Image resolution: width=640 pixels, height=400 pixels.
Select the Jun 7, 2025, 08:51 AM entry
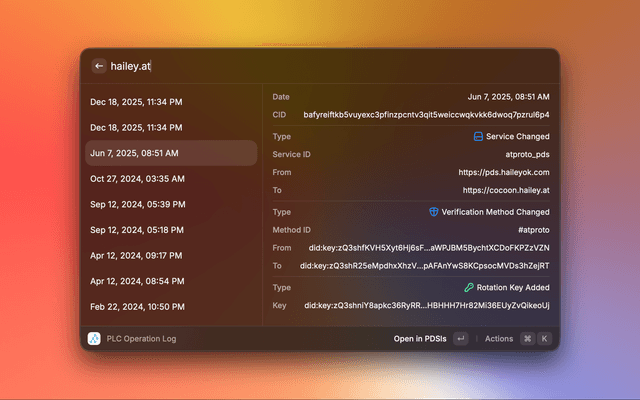point(134,153)
